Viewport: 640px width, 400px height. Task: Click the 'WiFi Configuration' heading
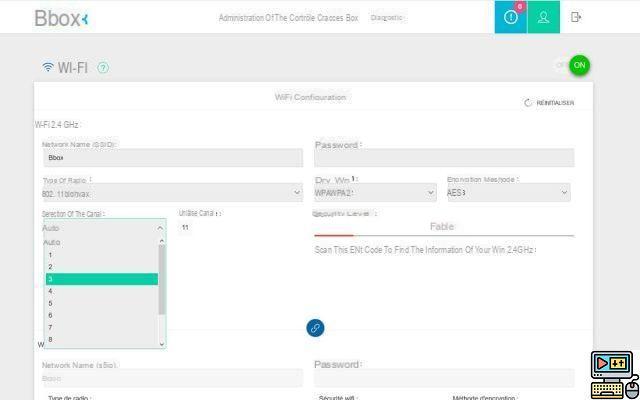[310, 97]
